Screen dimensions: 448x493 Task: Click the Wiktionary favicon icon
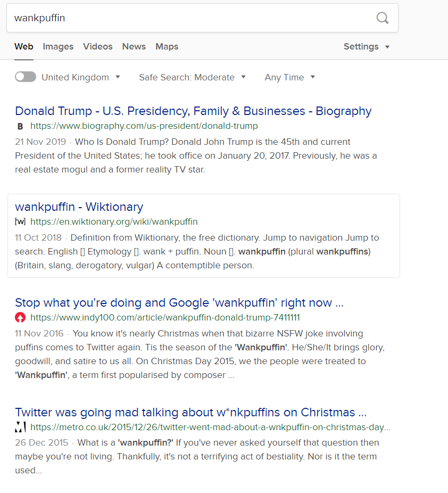tap(20, 221)
